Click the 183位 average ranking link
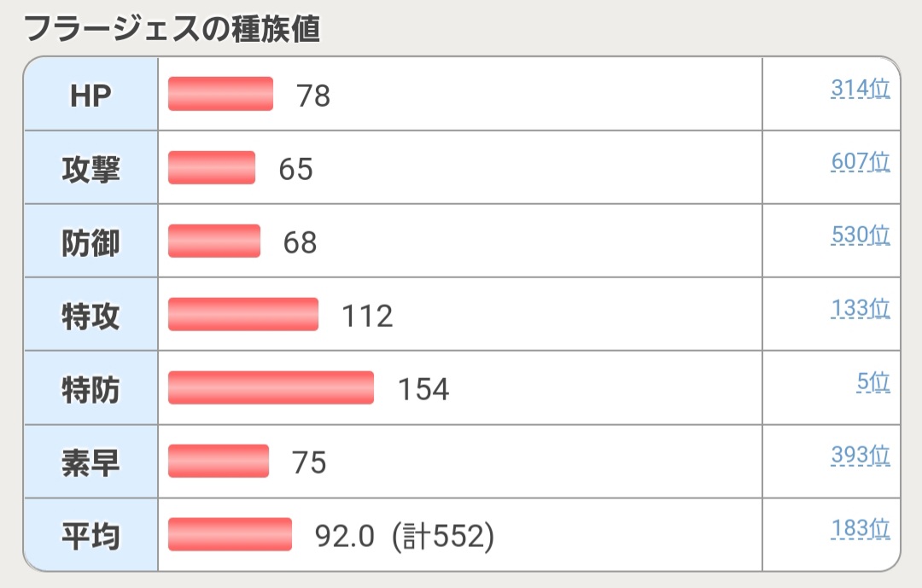The image size is (922, 588). (x=860, y=529)
